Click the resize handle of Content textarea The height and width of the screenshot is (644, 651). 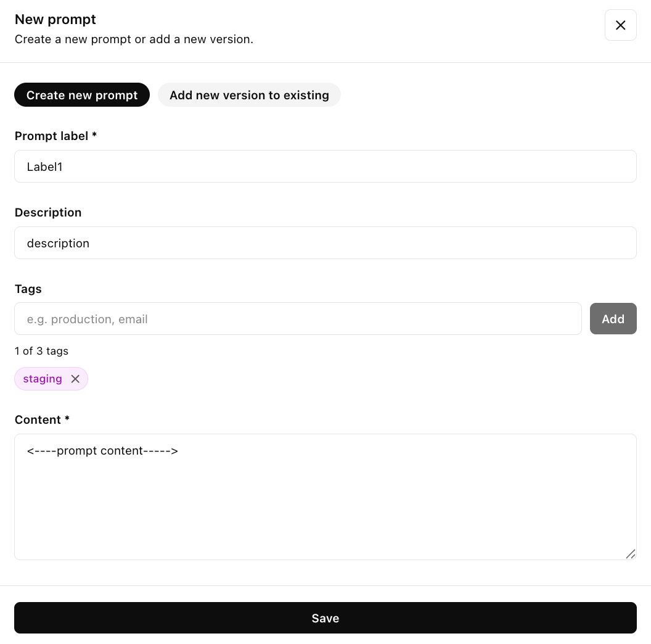point(631,554)
